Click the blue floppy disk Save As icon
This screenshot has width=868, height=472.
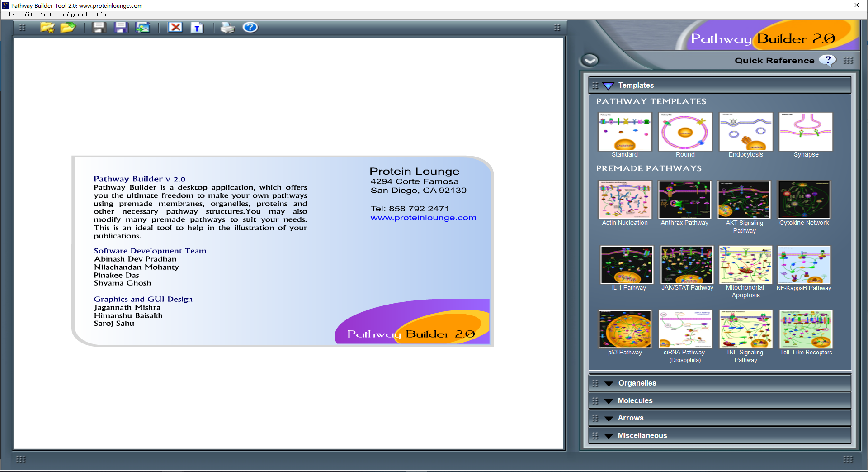121,28
